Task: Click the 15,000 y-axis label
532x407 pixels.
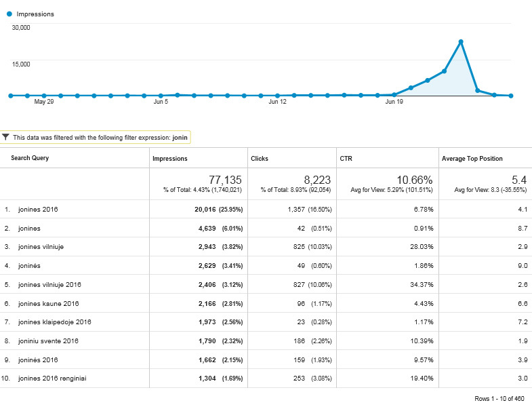Action: pyautogui.click(x=21, y=64)
